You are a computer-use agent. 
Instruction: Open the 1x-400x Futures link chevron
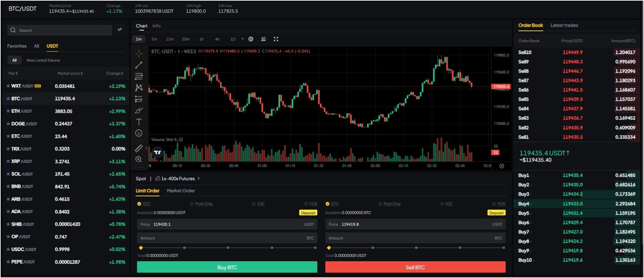tap(199, 178)
